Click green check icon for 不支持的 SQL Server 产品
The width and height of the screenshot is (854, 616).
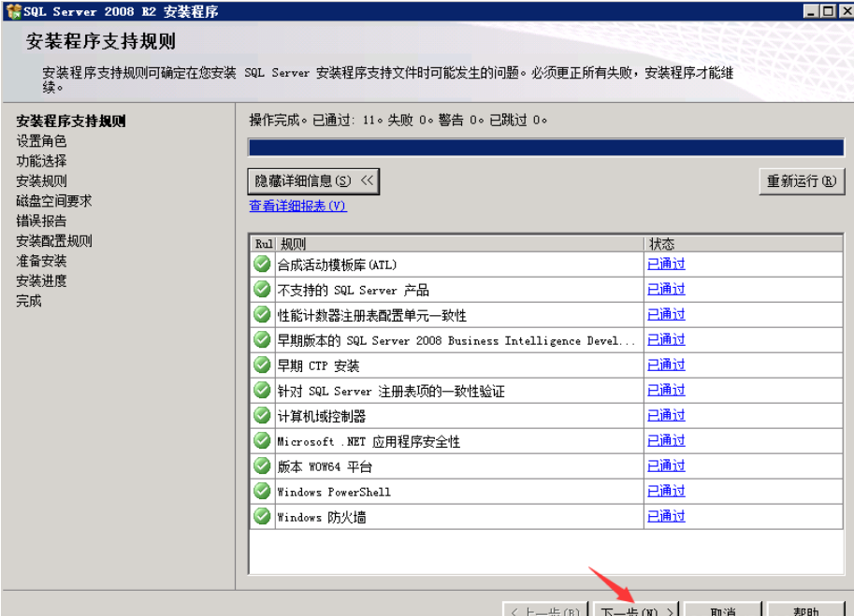point(262,289)
